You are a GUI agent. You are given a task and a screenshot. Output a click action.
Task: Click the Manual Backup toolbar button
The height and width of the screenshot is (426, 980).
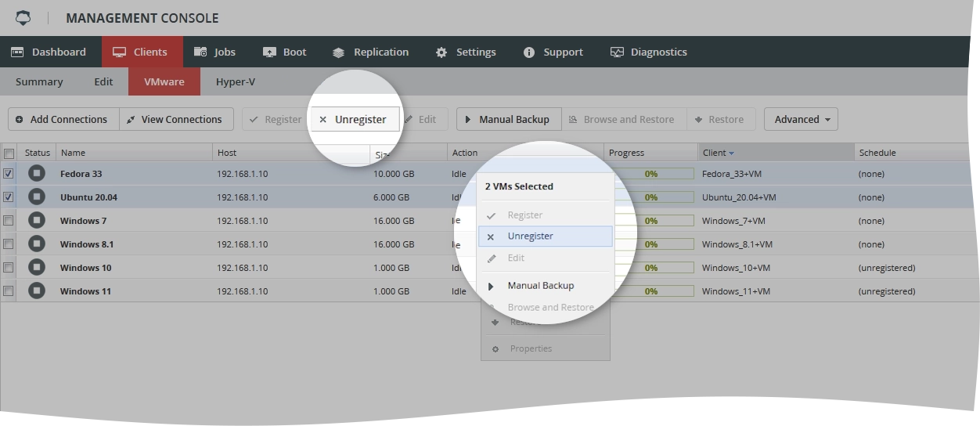(509, 119)
